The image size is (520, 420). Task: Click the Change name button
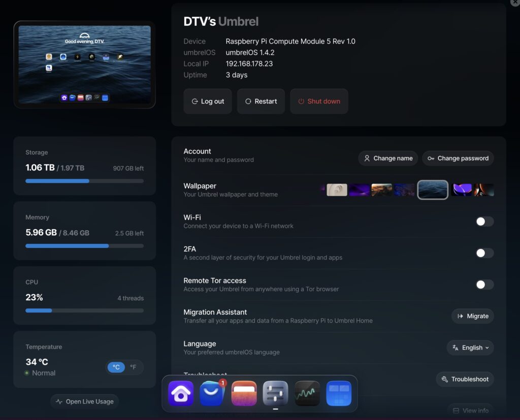click(388, 158)
